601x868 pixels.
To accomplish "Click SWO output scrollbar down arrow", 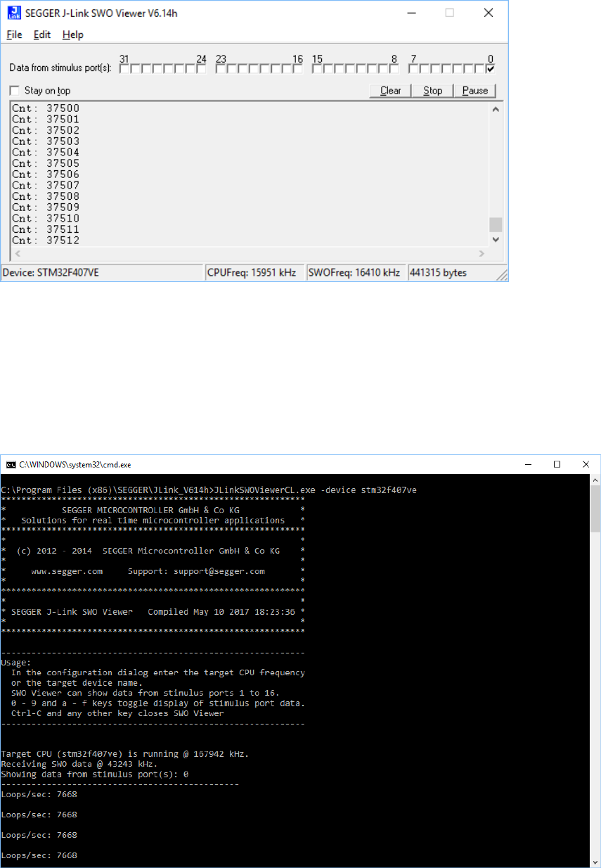I will [x=496, y=239].
